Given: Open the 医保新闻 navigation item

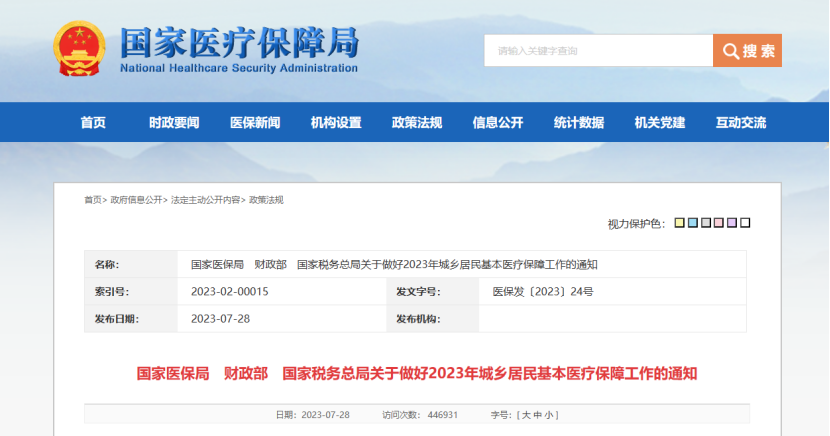Looking at the screenshot, I should 255,123.
